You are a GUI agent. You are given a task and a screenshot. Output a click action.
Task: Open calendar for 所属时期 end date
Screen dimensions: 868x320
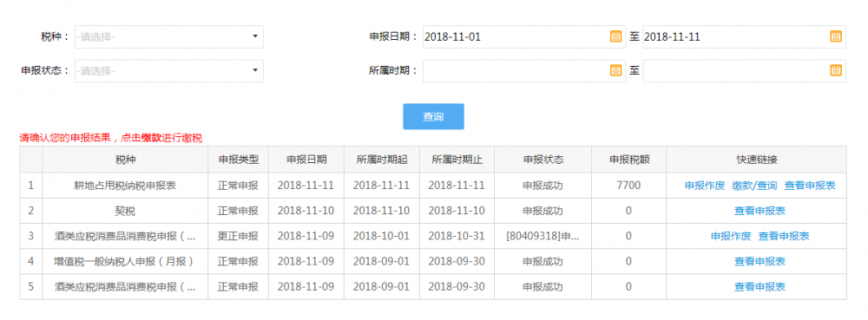coord(836,70)
